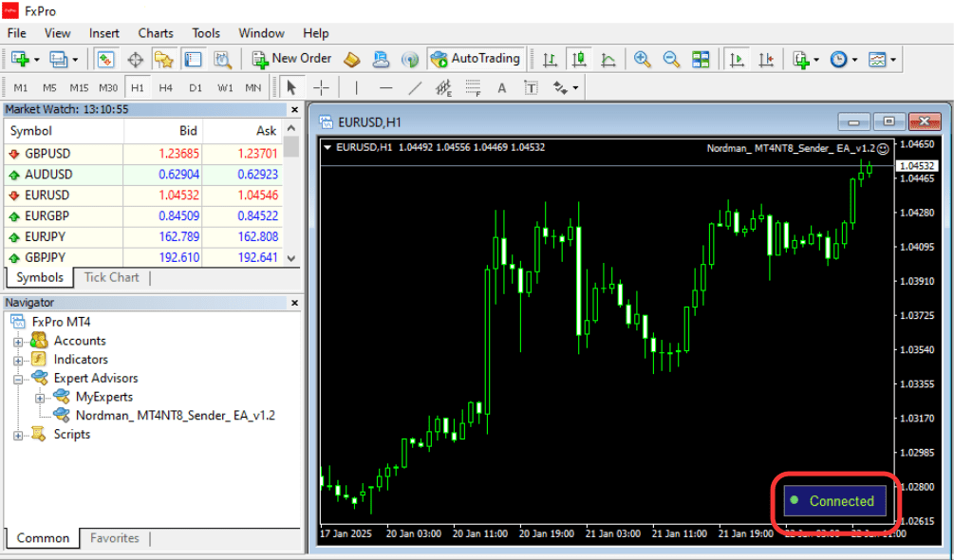The height and width of the screenshot is (560, 954).
Task: Select the crosshair tool
Action: (321, 87)
